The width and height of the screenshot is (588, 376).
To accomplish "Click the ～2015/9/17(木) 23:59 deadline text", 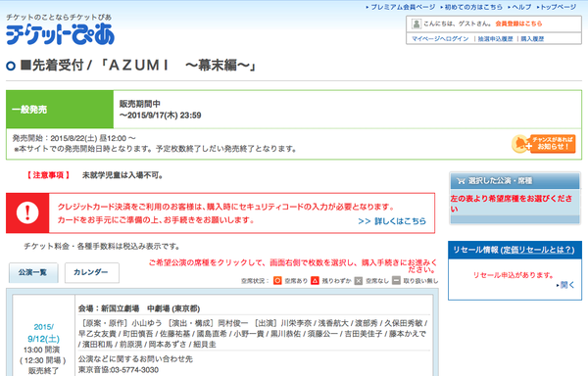I will pyautogui.click(x=160, y=116).
